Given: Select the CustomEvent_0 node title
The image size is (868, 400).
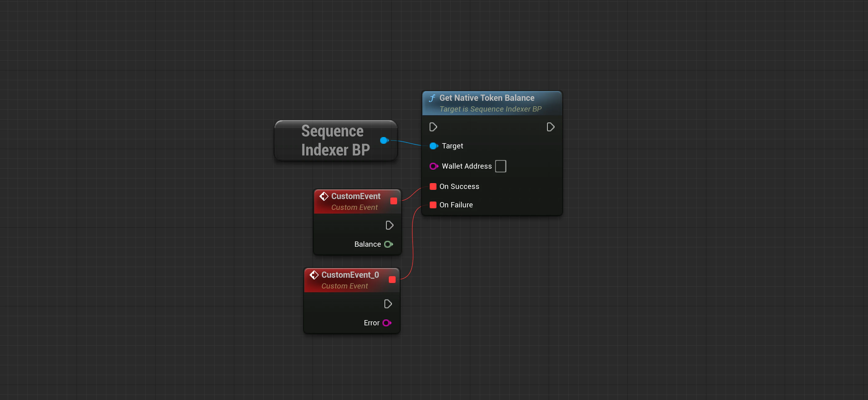Looking at the screenshot, I should pos(350,275).
